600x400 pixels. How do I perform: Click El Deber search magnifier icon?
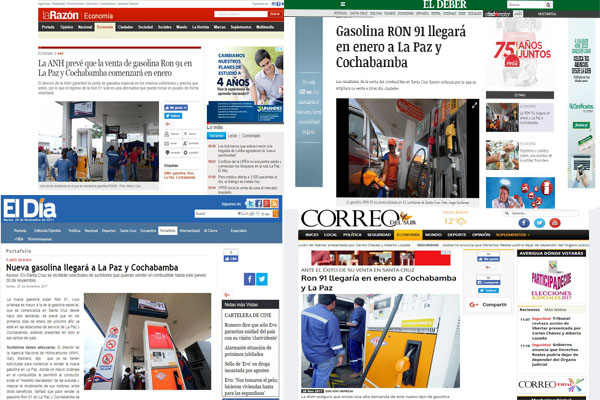pos(548,5)
